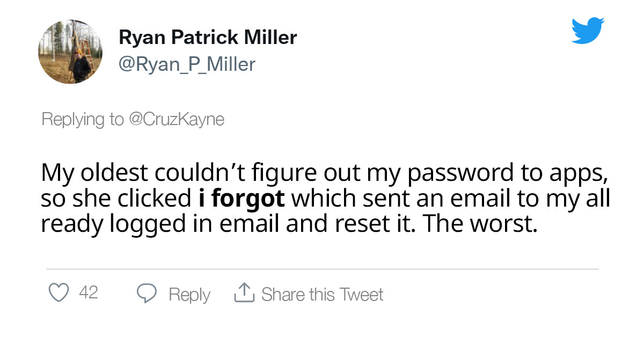Viewport: 644px width, 337px height.
Task: Click the share upload arrow icon
Action: click(x=244, y=293)
